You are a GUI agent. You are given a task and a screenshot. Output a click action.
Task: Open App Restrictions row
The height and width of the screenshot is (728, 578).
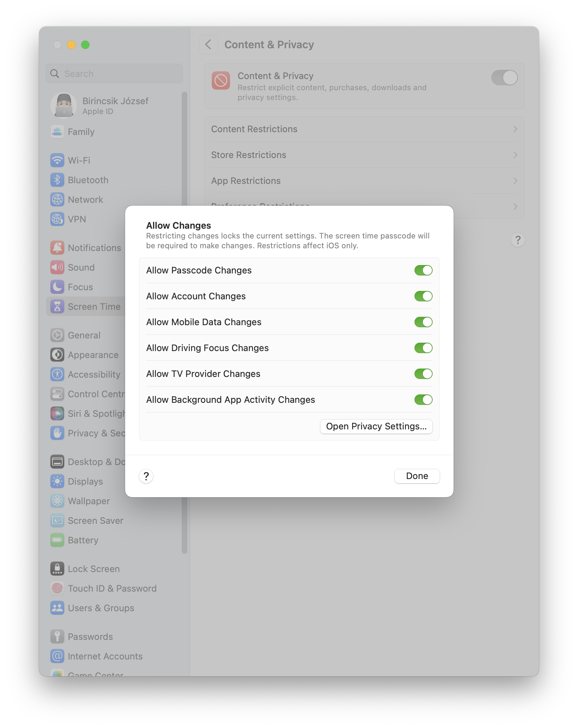pyautogui.click(x=364, y=181)
